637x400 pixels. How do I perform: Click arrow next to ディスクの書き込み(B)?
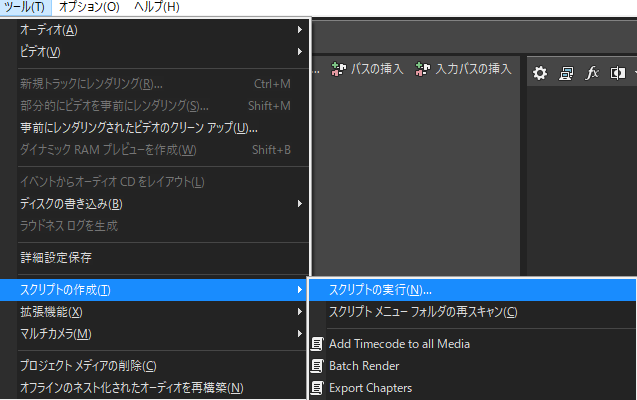(x=299, y=203)
